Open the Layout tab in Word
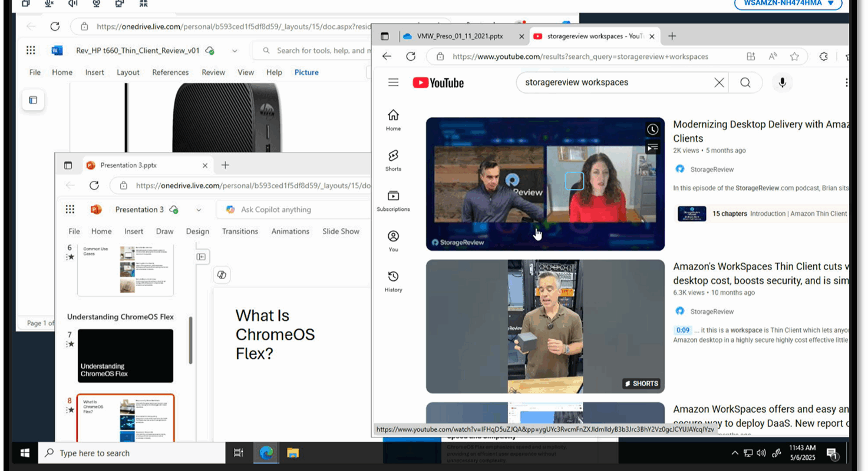Image resolution: width=868 pixels, height=471 pixels. (x=128, y=72)
